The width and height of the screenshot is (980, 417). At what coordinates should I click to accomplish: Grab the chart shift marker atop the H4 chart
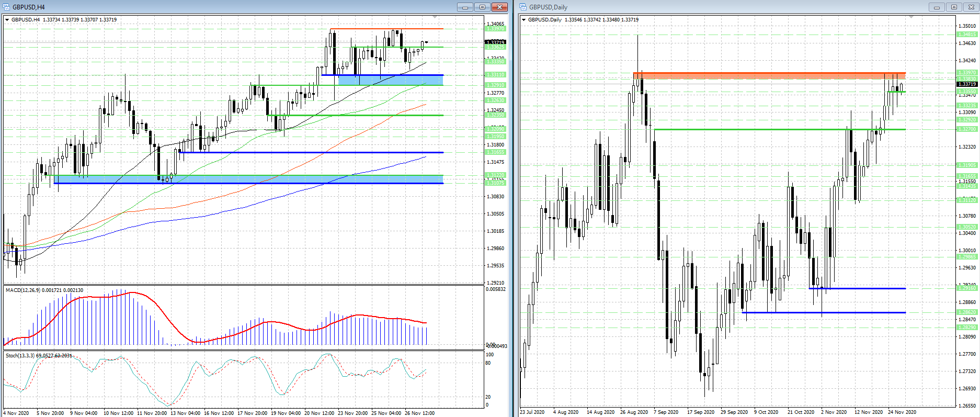click(435, 17)
